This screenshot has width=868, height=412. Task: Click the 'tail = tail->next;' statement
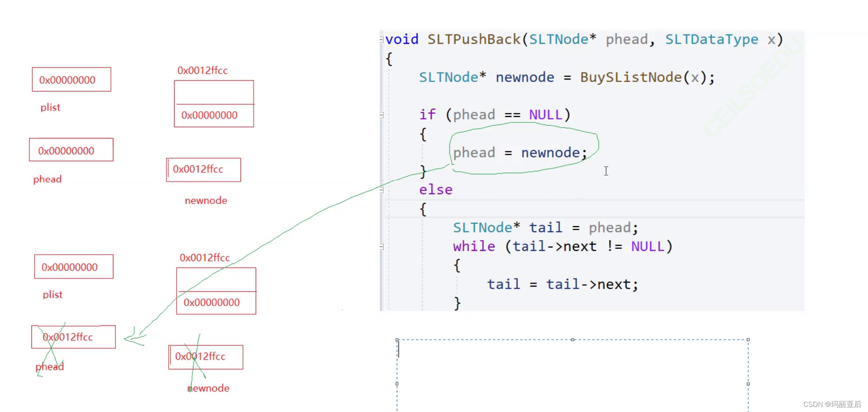point(563,284)
